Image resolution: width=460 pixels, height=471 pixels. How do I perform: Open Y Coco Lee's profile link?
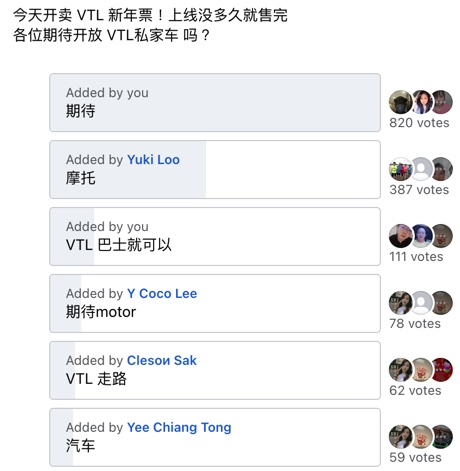tap(162, 293)
